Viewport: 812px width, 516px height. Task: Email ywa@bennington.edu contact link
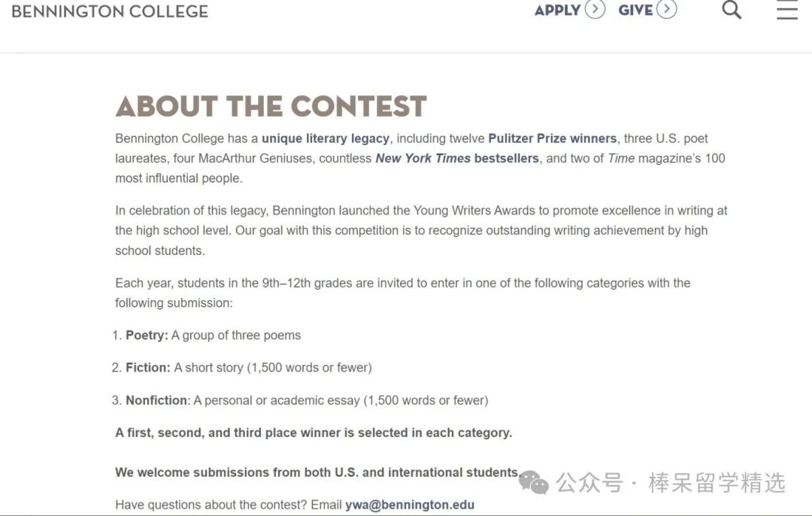click(x=410, y=505)
